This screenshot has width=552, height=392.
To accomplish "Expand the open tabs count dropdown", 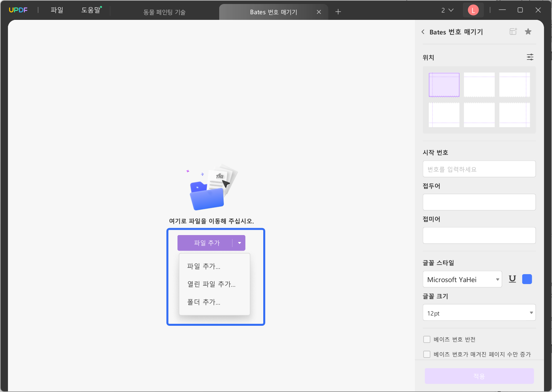I will pyautogui.click(x=447, y=10).
